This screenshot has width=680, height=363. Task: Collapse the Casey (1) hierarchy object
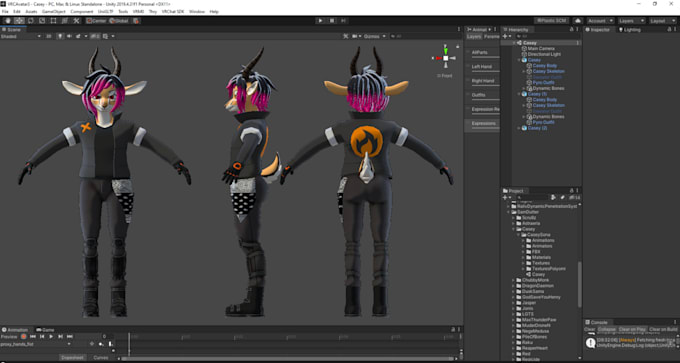[519, 94]
